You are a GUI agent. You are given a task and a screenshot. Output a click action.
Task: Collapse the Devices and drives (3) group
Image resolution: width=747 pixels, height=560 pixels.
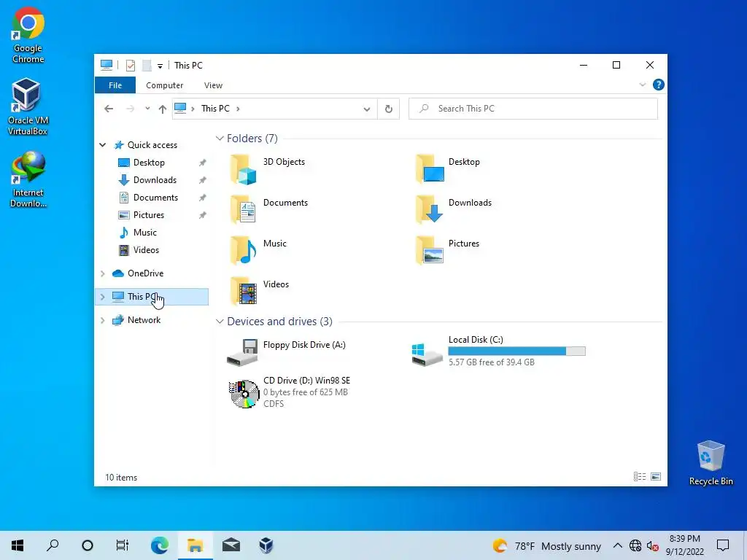coord(220,322)
